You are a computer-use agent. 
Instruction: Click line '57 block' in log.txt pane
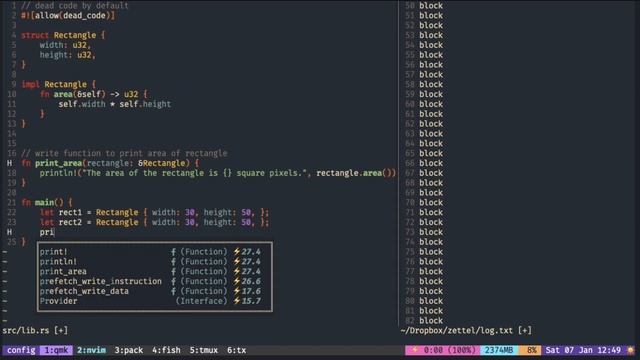(424, 75)
